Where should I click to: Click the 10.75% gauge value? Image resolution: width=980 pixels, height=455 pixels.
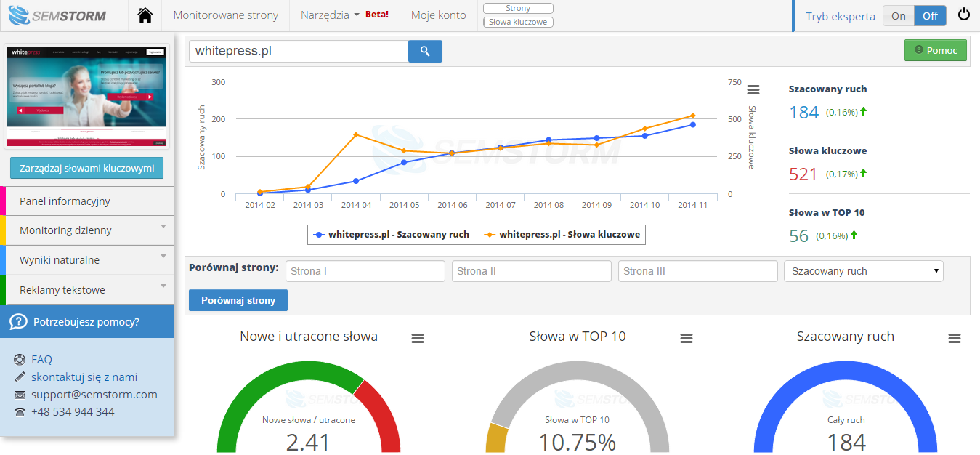tap(578, 442)
